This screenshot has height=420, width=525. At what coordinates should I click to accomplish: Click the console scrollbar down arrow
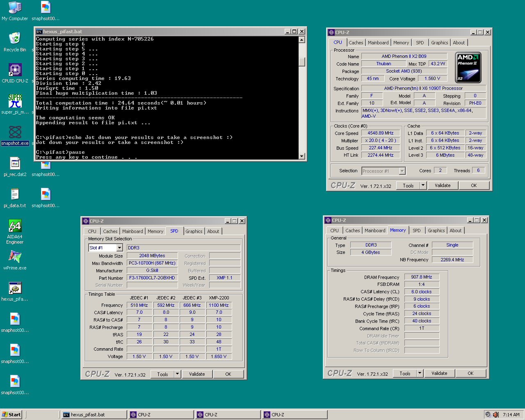coord(302,156)
